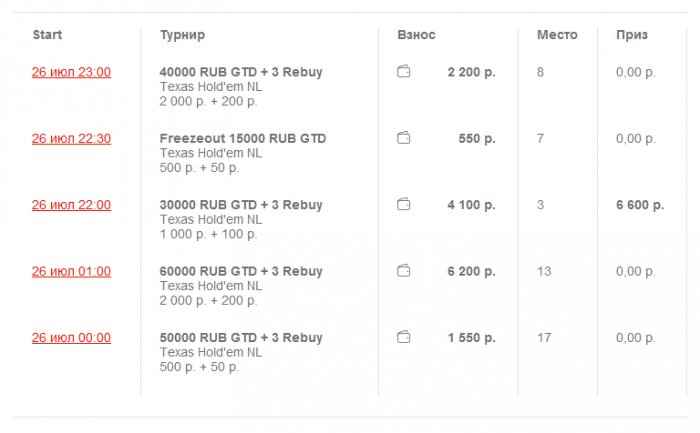Click wallet icon in 60000 RUB GTD row
This screenshot has width=700, height=433.
[404, 271]
